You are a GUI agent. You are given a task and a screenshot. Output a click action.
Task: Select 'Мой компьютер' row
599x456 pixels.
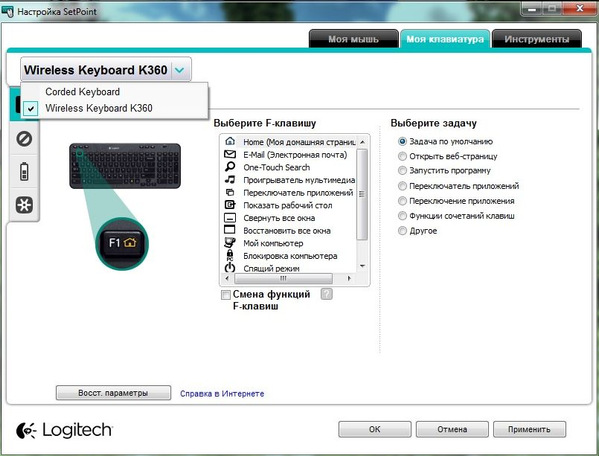click(289, 243)
